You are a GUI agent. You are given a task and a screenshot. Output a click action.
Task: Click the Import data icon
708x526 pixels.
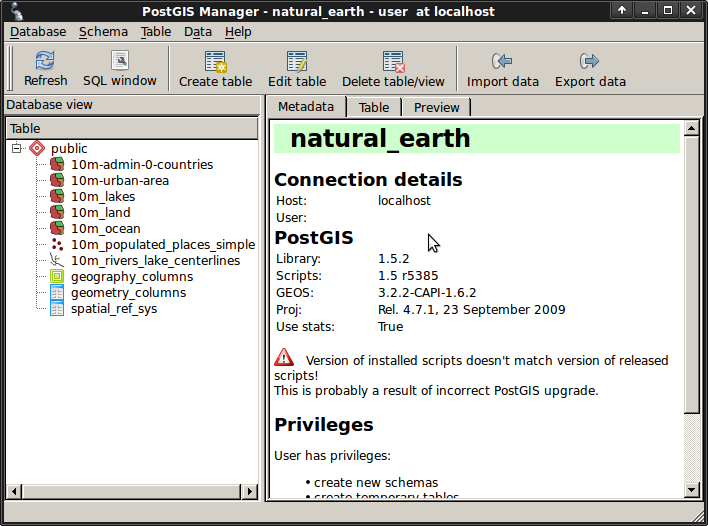click(x=502, y=61)
